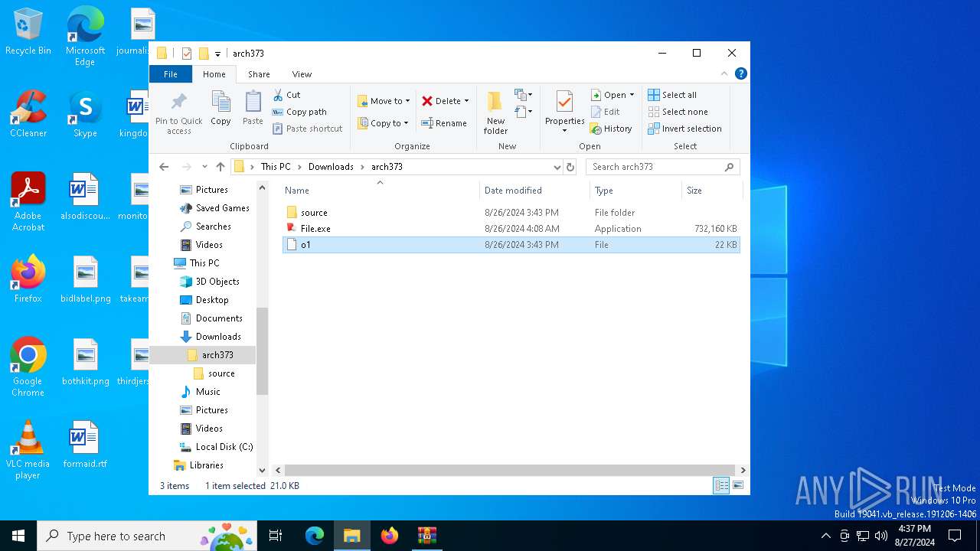The height and width of the screenshot is (551, 980).
Task: Go back to previous folder
Action: click(x=164, y=167)
